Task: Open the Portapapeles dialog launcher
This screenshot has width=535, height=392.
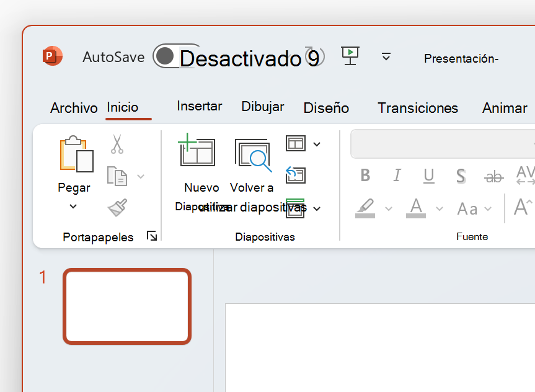Action: click(x=152, y=236)
